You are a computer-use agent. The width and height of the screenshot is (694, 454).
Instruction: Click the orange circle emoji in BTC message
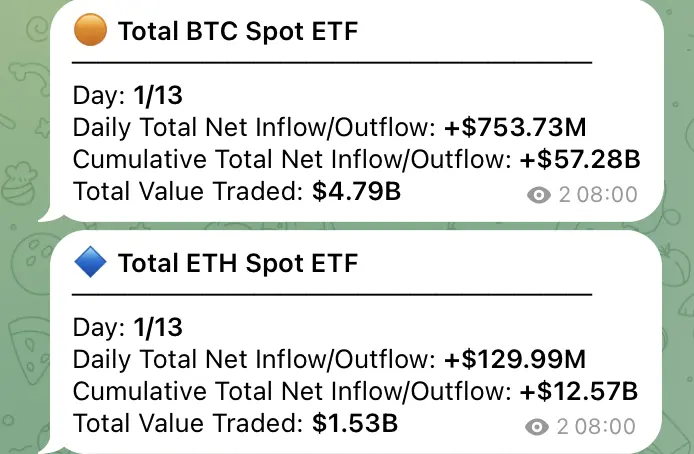coord(91,32)
